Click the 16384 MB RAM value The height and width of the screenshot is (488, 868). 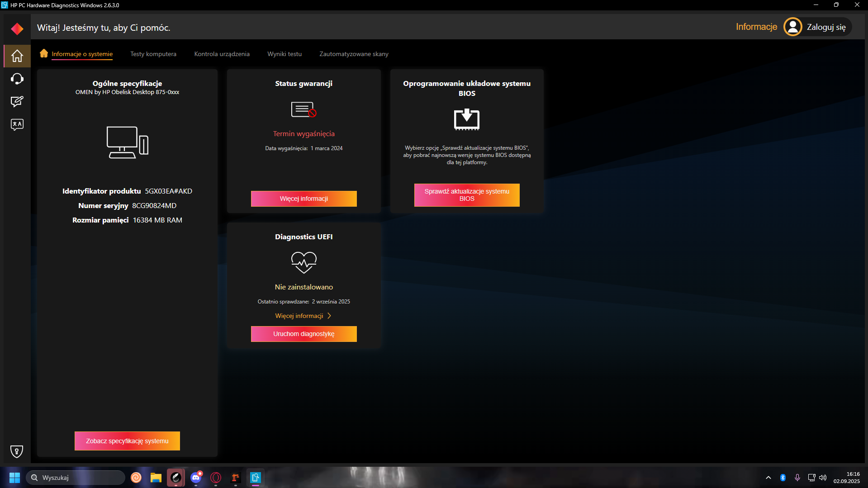click(x=157, y=220)
